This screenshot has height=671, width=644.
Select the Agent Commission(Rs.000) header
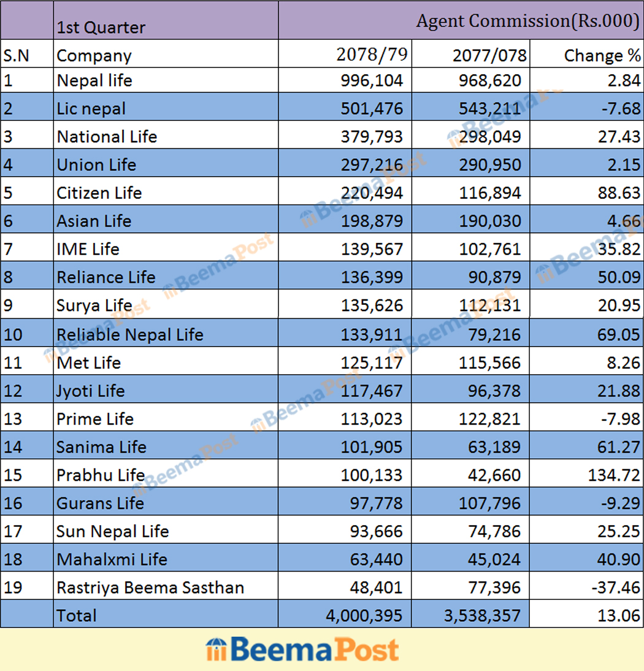(527, 21)
